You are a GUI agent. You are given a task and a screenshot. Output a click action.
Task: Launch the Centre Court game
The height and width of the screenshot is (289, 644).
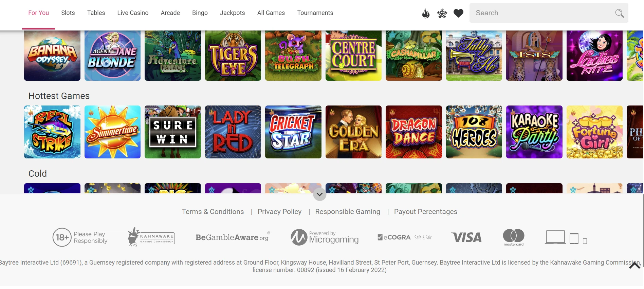click(353, 56)
